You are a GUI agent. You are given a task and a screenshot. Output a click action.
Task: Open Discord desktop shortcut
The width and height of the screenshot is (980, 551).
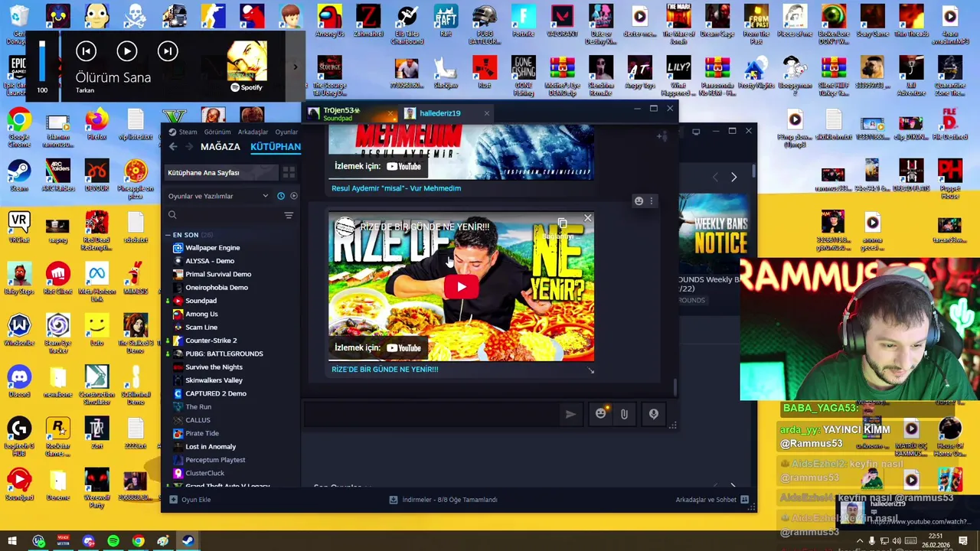19,381
